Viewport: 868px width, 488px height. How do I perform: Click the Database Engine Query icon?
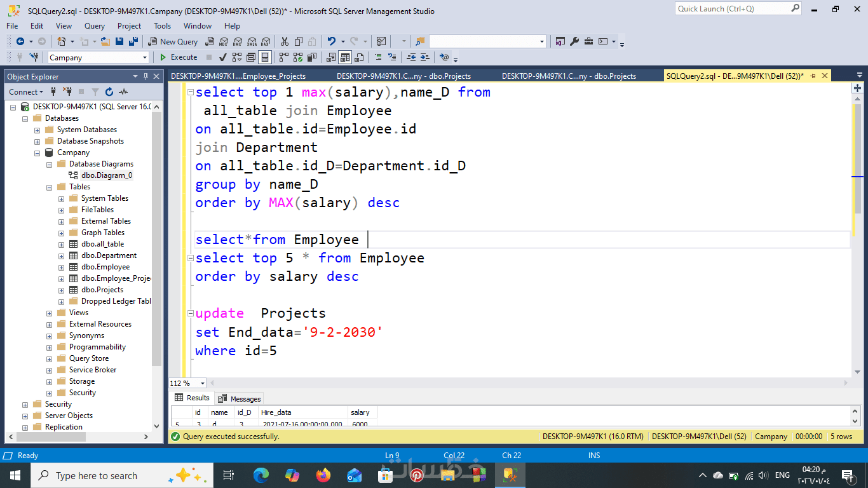coord(209,41)
